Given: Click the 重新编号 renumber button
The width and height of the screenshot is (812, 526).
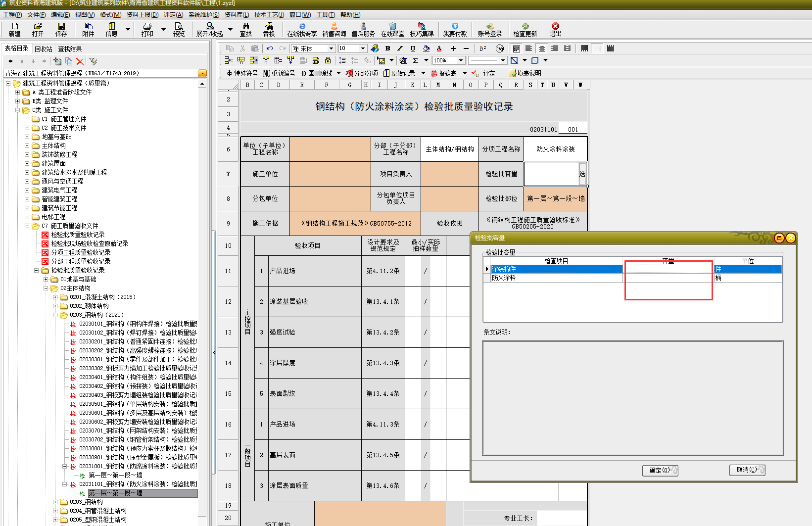Looking at the screenshot, I should point(279,73).
